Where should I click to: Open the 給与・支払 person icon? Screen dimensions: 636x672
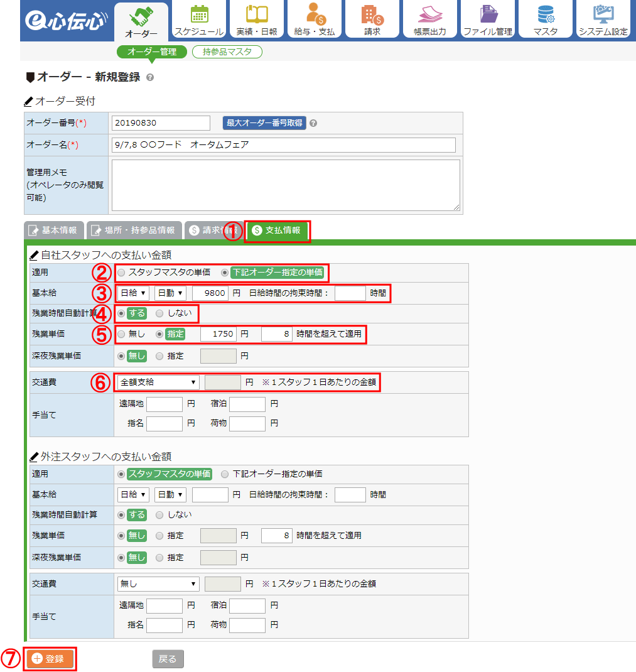tap(315, 19)
